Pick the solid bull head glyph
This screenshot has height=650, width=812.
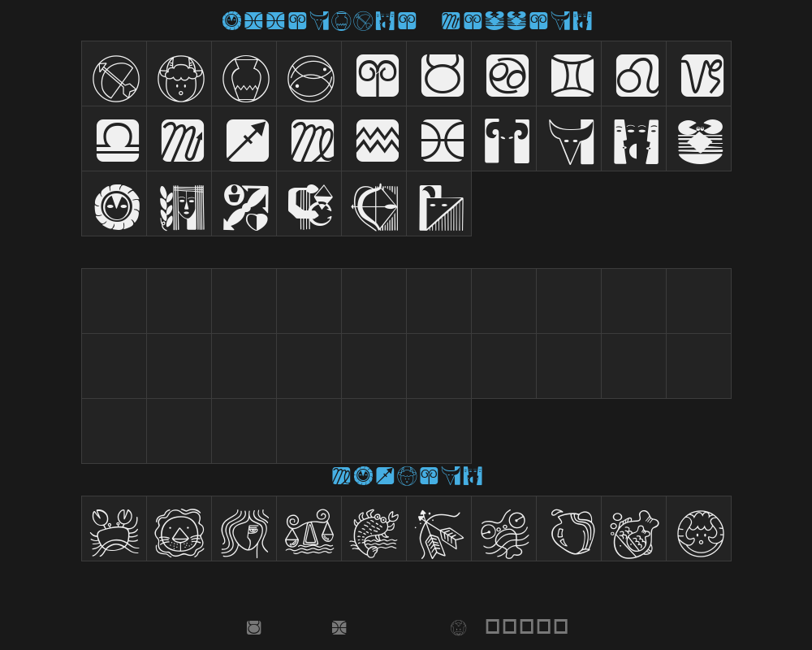[569, 139]
